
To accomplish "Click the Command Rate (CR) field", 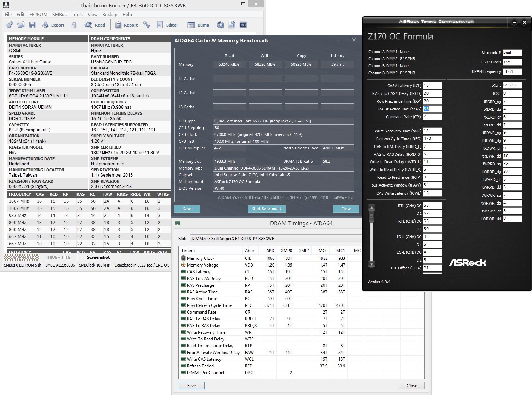I will tap(433, 116).
